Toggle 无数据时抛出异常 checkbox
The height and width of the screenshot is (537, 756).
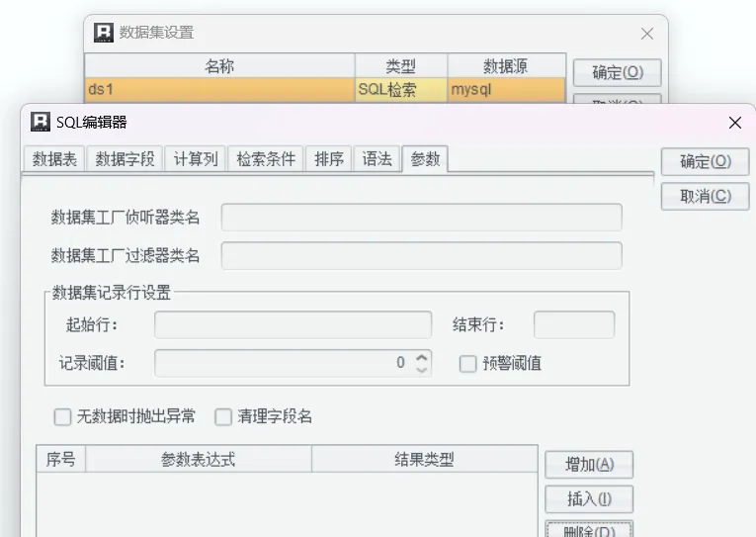coord(62,417)
